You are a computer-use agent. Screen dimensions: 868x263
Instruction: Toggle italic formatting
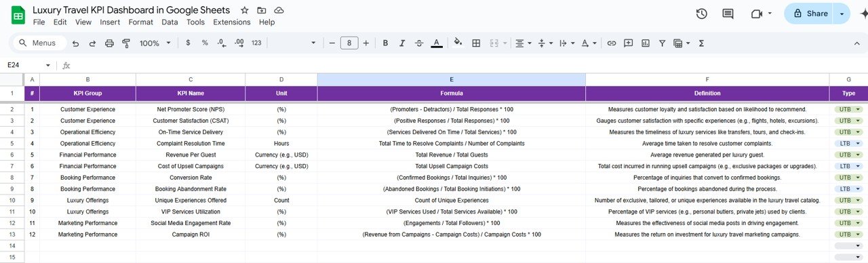coord(402,43)
